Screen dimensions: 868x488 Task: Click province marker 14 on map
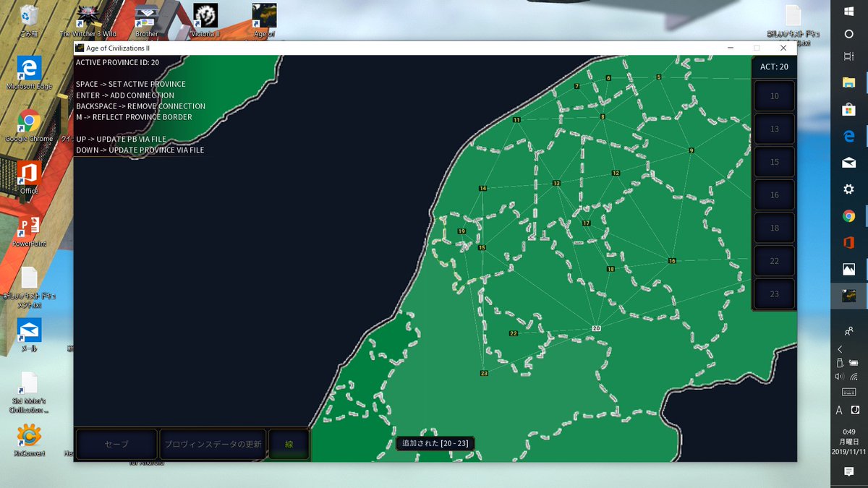point(482,189)
